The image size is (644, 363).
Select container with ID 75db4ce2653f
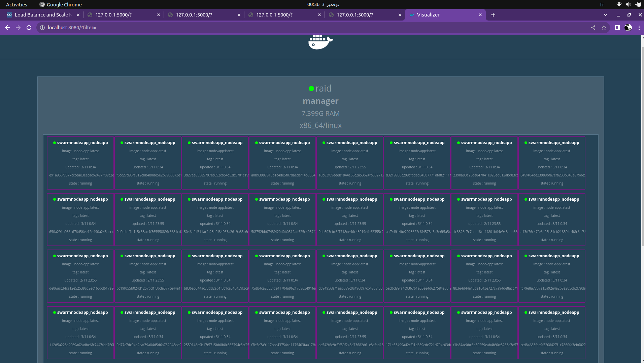282,276
